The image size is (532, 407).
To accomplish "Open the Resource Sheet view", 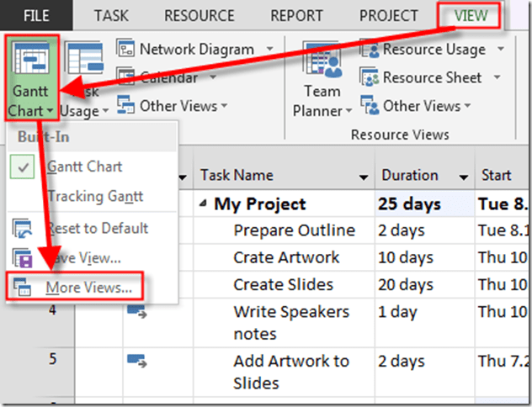I will click(x=429, y=77).
